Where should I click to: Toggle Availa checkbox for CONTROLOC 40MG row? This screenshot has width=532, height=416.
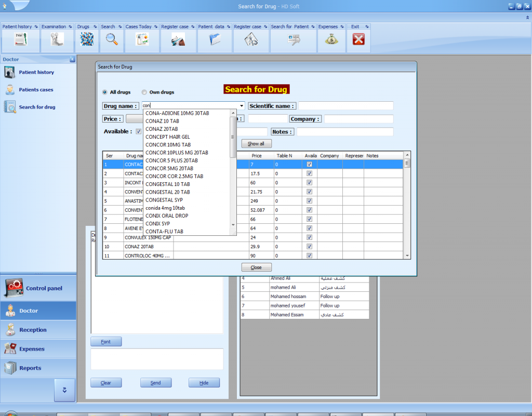click(310, 256)
